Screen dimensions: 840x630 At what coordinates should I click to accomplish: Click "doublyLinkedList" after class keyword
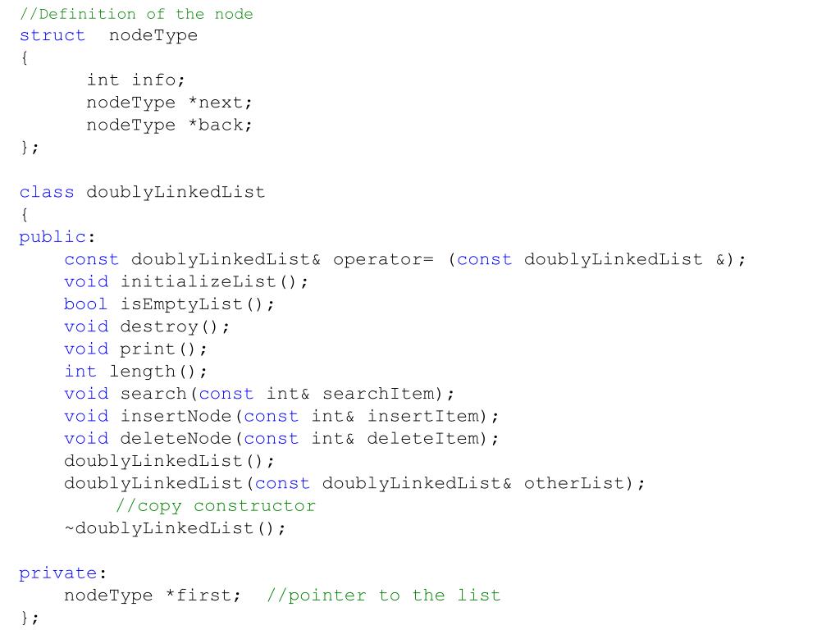pos(176,194)
